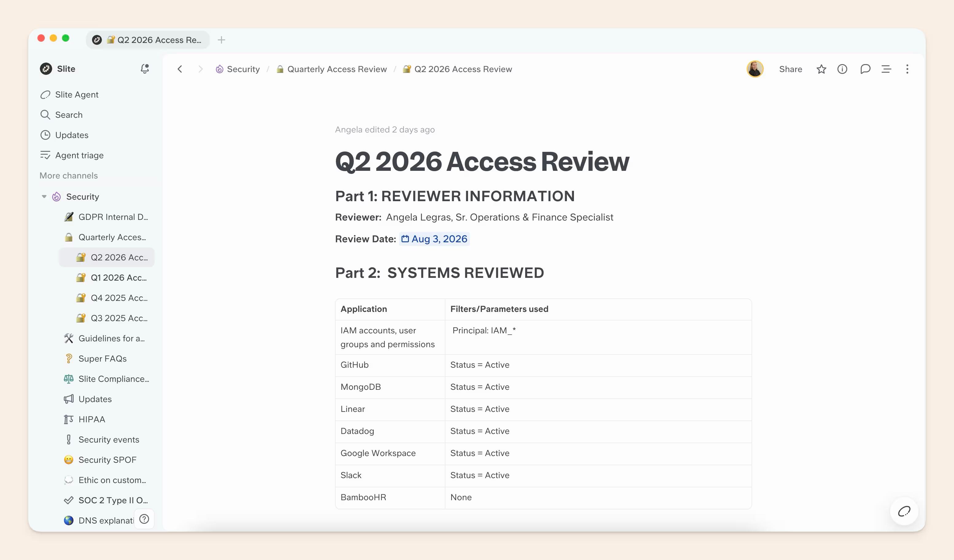Open the notifications bell
Screen dimensions: 954x560
pyautogui.click(x=144, y=68)
